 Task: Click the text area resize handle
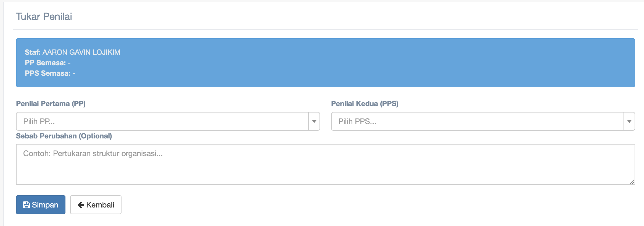(x=632, y=182)
